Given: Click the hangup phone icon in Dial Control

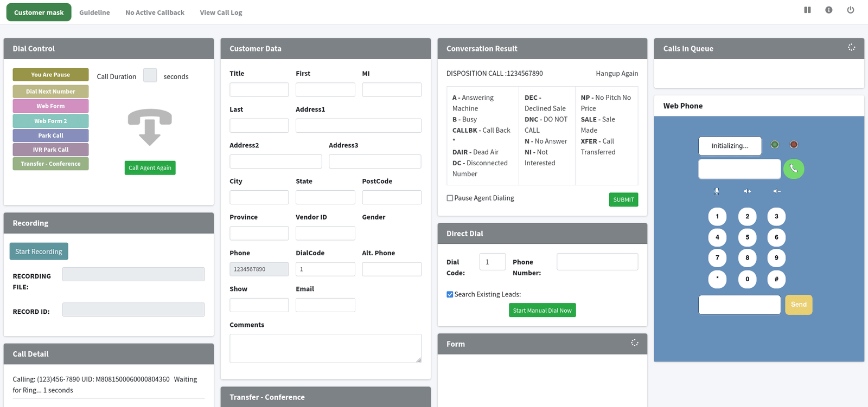Looking at the screenshot, I should pos(150,127).
